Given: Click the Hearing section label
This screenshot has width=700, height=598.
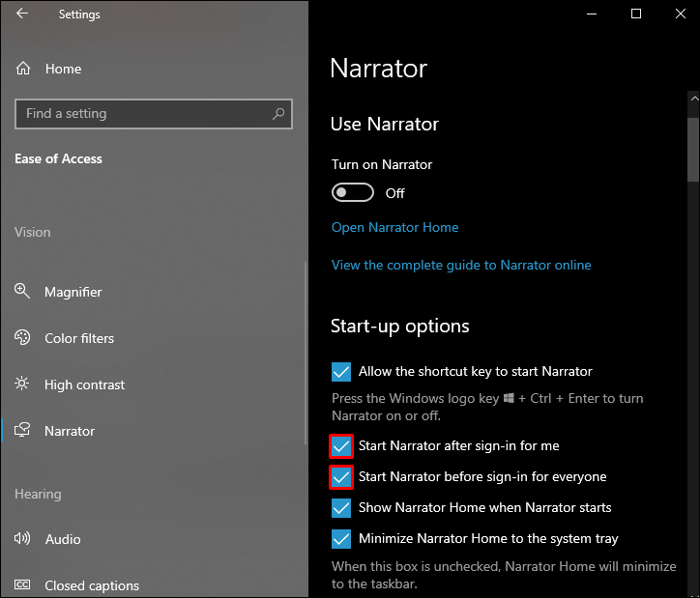Looking at the screenshot, I should click(38, 494).
